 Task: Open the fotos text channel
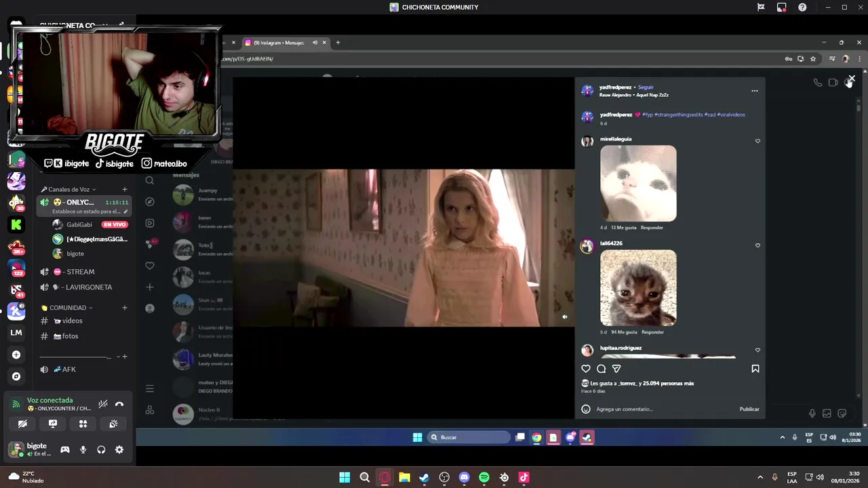click(83, 336)
